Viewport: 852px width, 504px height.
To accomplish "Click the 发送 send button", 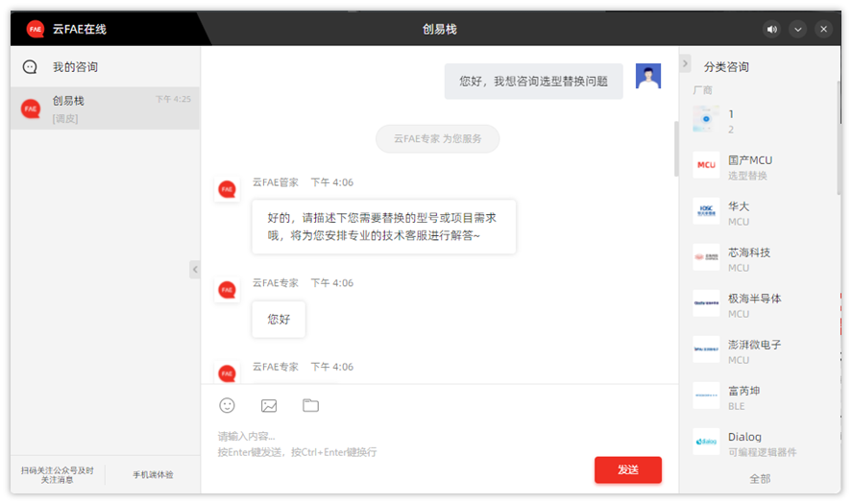I will coord(627,469).
